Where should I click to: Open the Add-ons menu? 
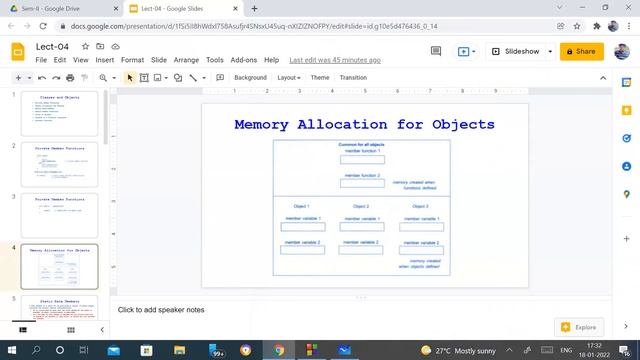point(244,60)
